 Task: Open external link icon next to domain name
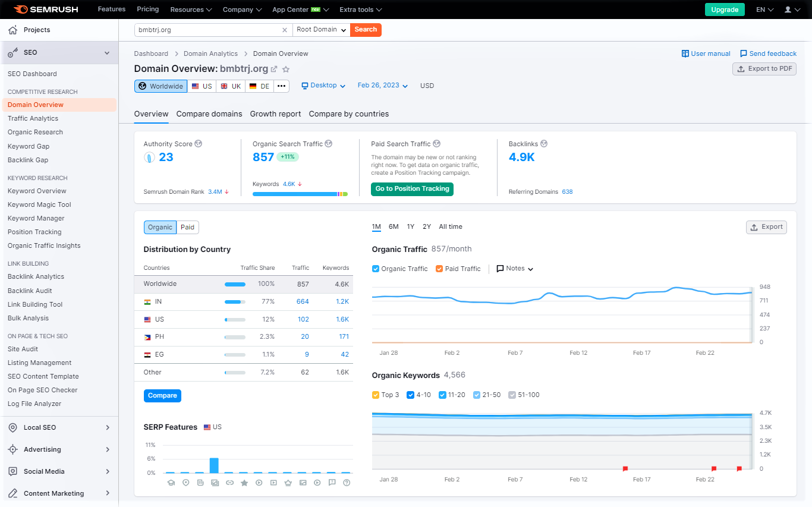[x=274, y=69]
